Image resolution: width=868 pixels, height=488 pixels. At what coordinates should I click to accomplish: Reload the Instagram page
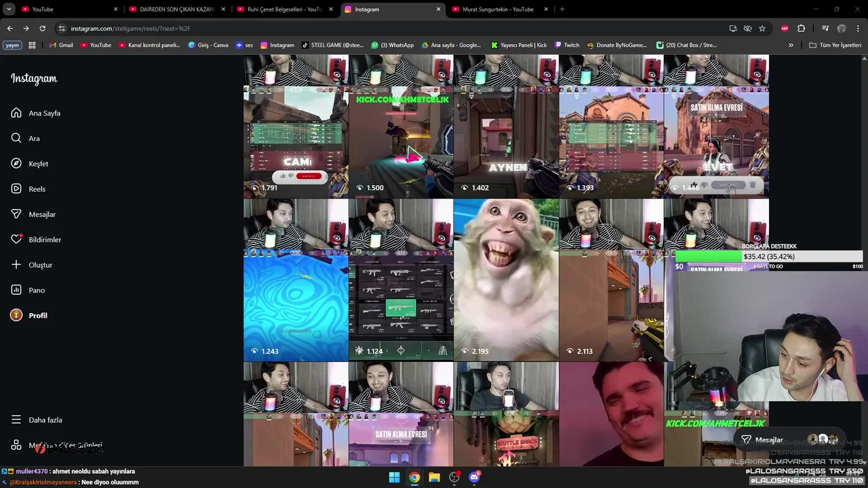[42, 28]
